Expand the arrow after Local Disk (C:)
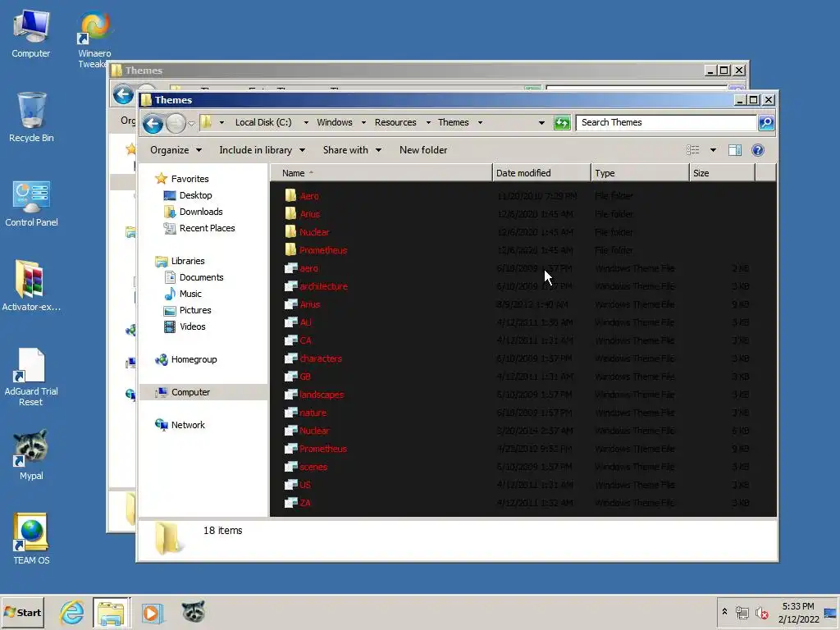The height and width of the screenshot is (630, 840). 306,123
